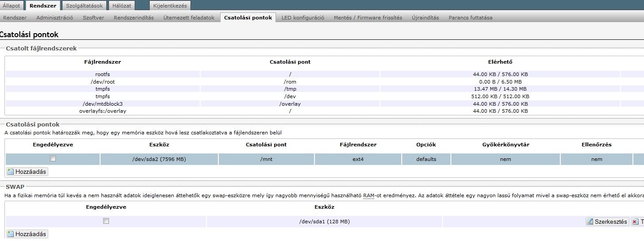
Task: Click the Gyökérkönyvtár column header
Action: (x=505, y=145)
